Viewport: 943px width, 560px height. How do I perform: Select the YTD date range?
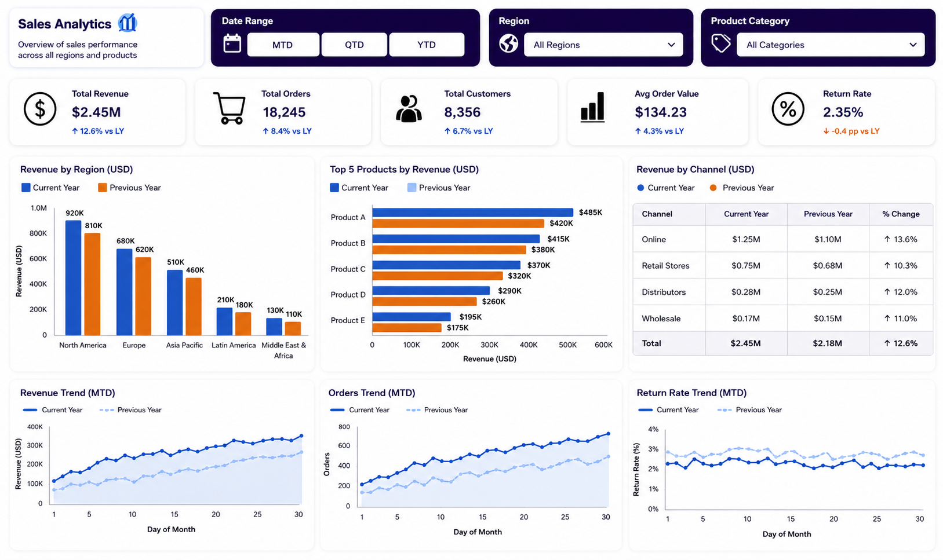(x=427, y=45)
